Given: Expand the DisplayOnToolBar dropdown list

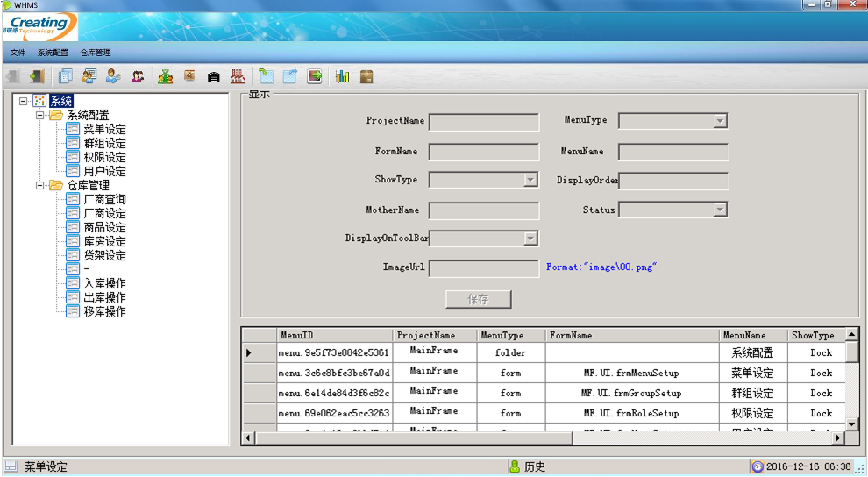Looking at the screenshot, I should 530,238.
